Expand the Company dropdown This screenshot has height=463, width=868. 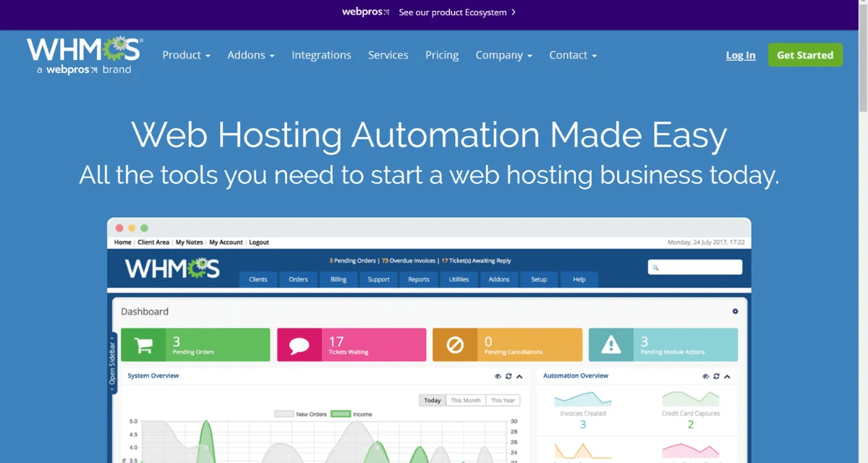tap(503, 55)
